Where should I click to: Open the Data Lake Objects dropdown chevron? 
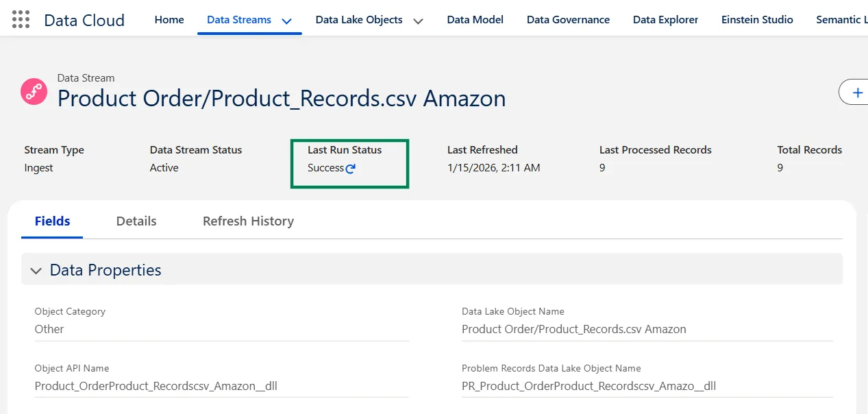418,21
